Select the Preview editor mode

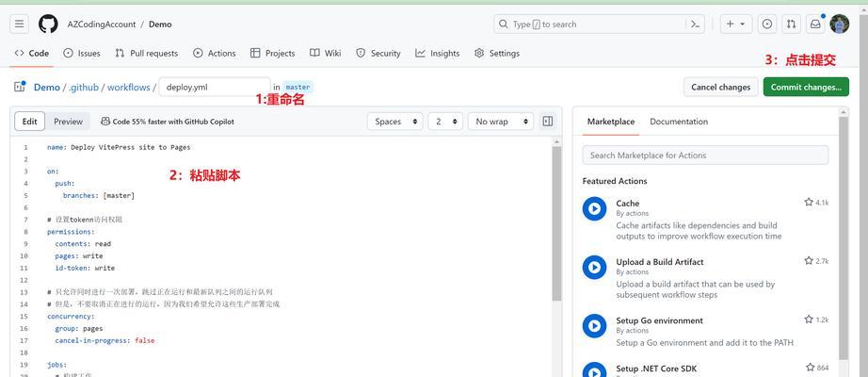click(x=68, y=122)
